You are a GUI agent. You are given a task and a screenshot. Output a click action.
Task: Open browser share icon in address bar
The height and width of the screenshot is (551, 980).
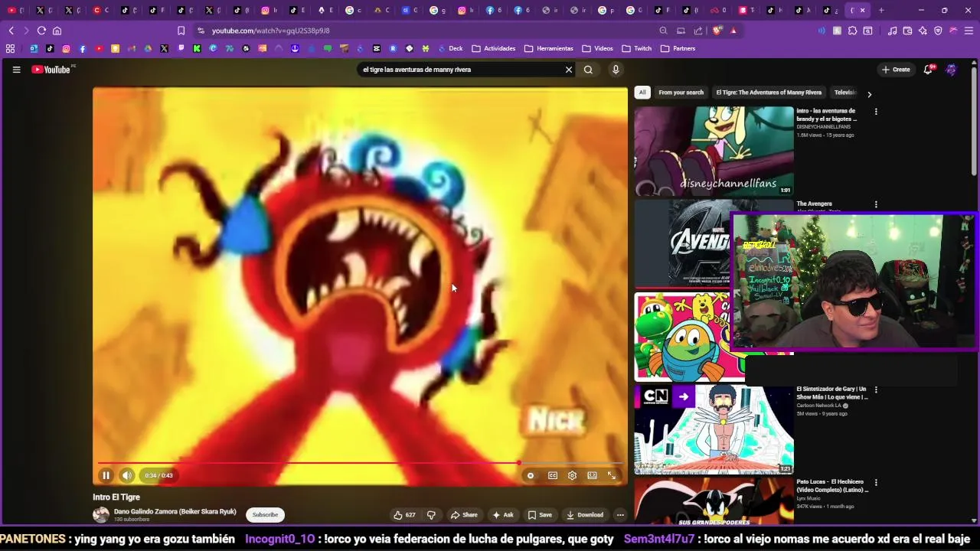(698, 31)
